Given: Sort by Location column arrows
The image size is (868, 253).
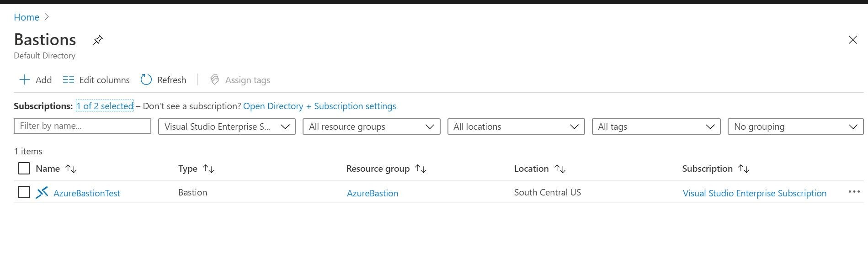Looking at the screenshot, I should click(x=560, y=169).
